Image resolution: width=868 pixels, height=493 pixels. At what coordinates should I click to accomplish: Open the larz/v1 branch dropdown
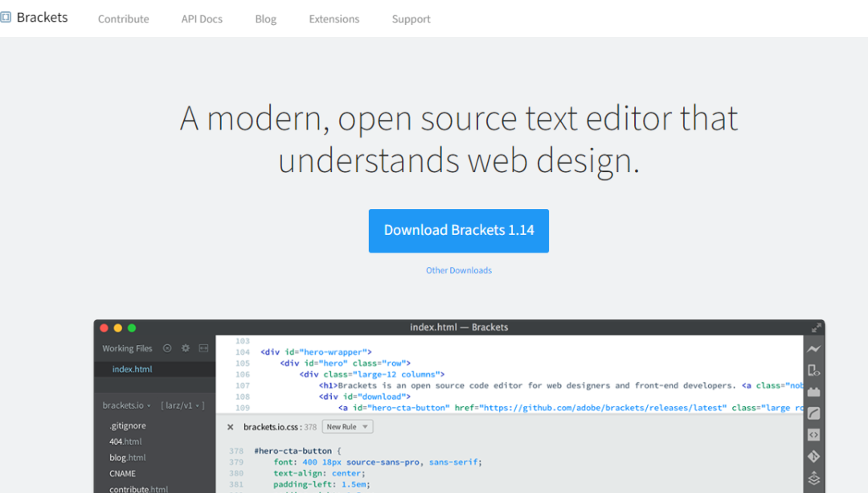coord(182,405)
